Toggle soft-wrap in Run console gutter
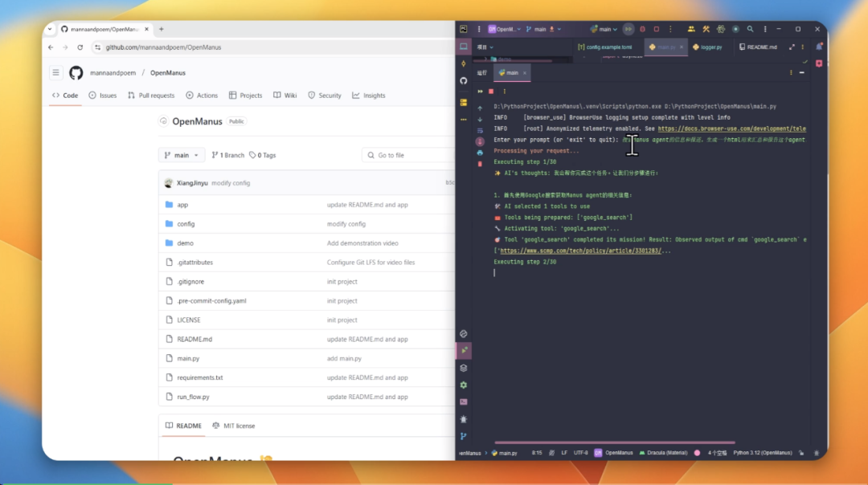Viewport: 868px width, 485px height. [x=481, y=131]
